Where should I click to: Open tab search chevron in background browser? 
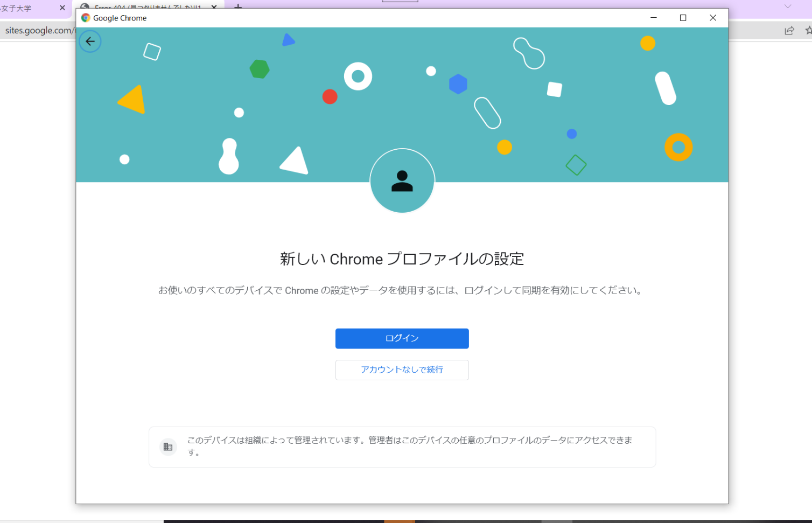click(788, 6)
